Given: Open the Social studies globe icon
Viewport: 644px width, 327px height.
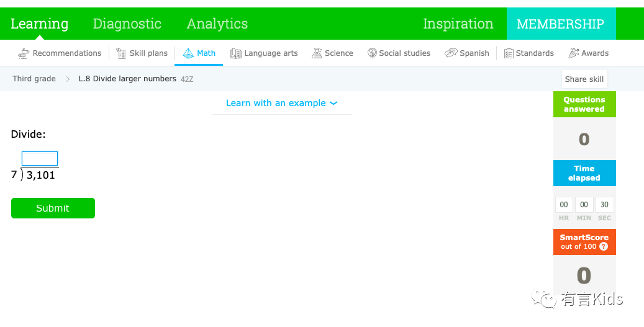Looking at the screenshot, I should [372, 53].
